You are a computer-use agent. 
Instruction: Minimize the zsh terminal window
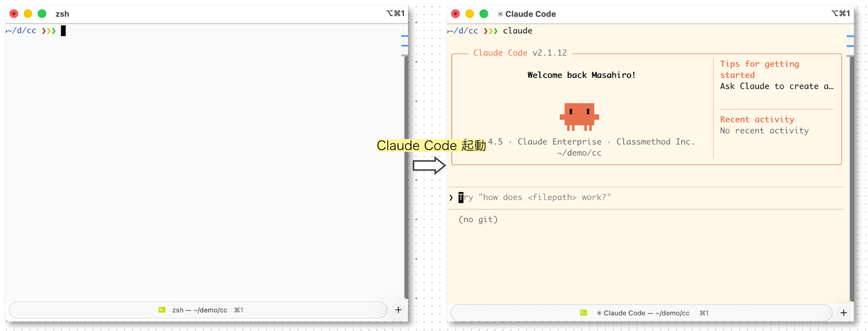28,14
